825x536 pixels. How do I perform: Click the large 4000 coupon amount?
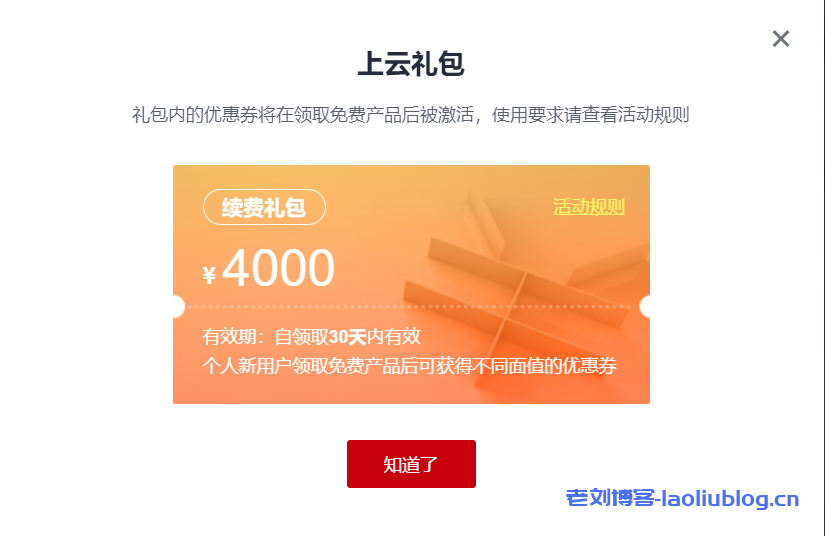[x=278, y=268]
